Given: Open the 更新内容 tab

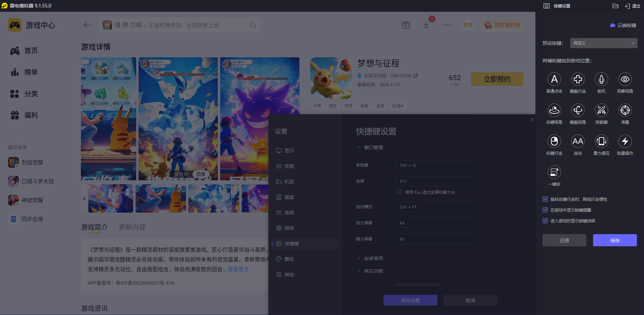Looking at the screenshot, I should (x=132, y=227).
